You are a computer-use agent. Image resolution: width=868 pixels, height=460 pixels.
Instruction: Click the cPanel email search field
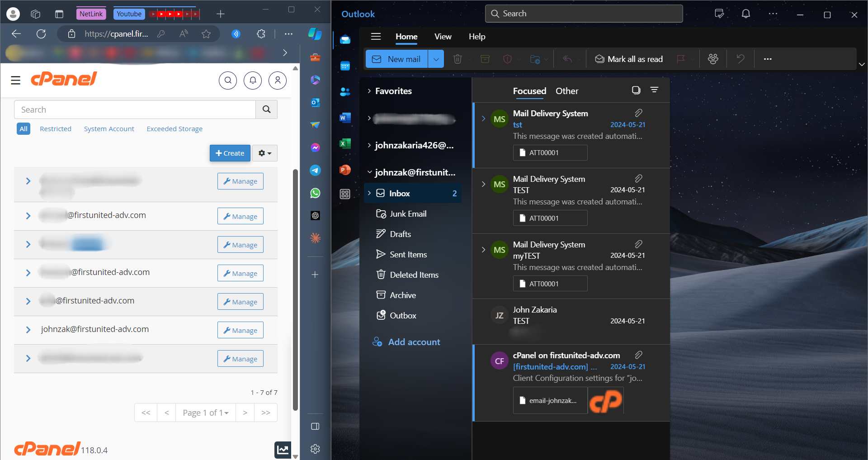[135, 109]
